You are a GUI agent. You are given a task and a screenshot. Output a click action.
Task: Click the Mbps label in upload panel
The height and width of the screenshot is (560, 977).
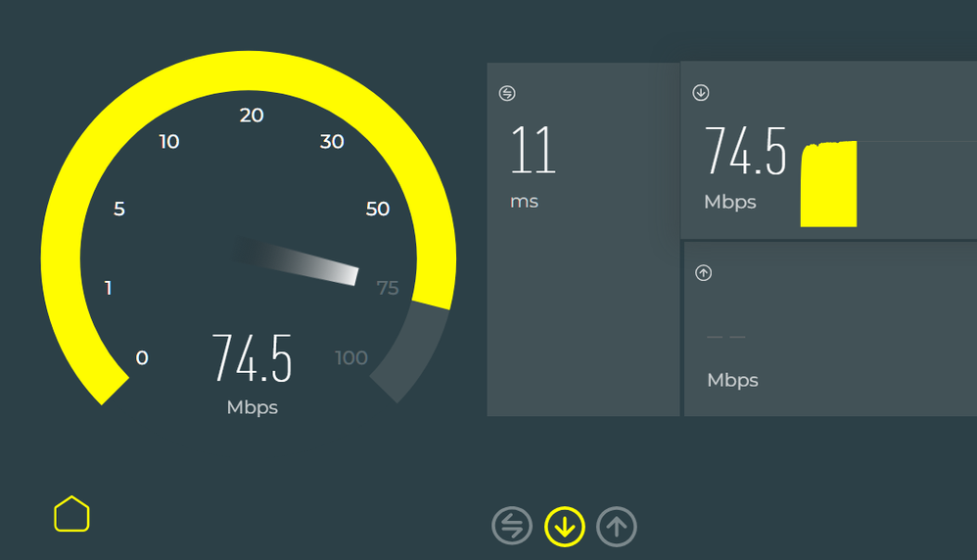pyautogui.click(x=732, y=380)
